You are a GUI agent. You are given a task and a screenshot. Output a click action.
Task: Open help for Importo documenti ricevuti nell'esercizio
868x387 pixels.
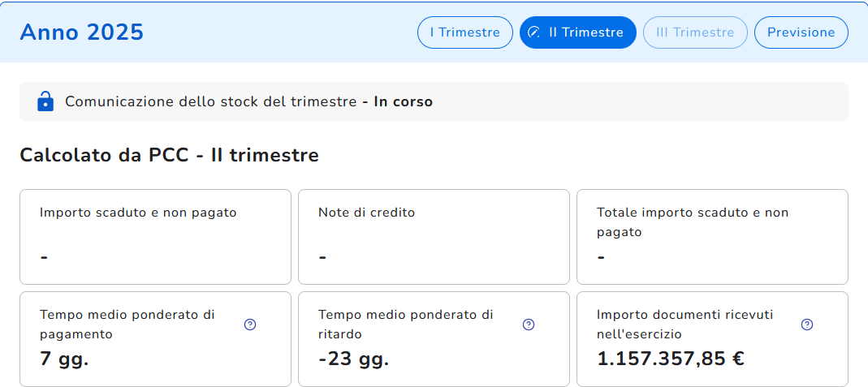click(x=807, y=325)
